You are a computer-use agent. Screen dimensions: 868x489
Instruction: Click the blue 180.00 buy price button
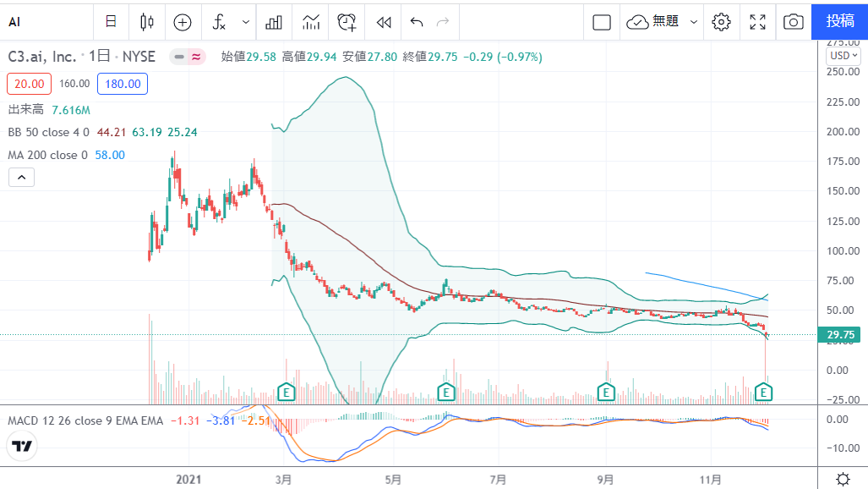click(x=123, y=84)
